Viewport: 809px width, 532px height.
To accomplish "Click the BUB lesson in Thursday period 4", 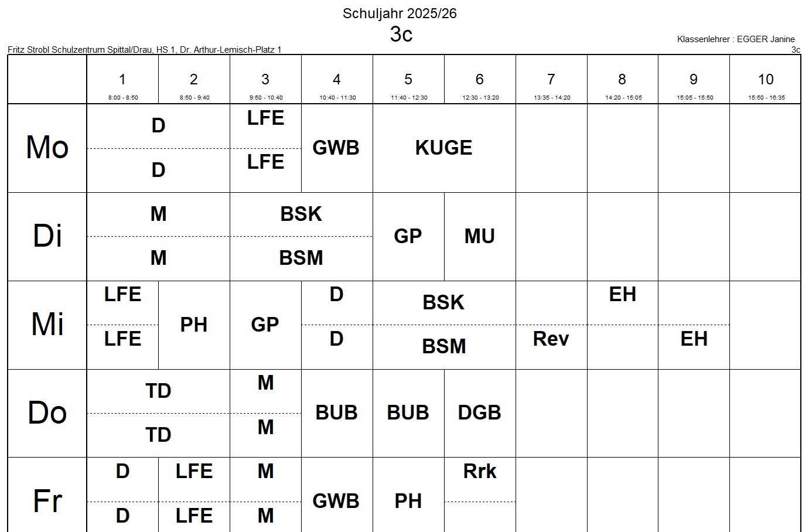I will point(336,412).
